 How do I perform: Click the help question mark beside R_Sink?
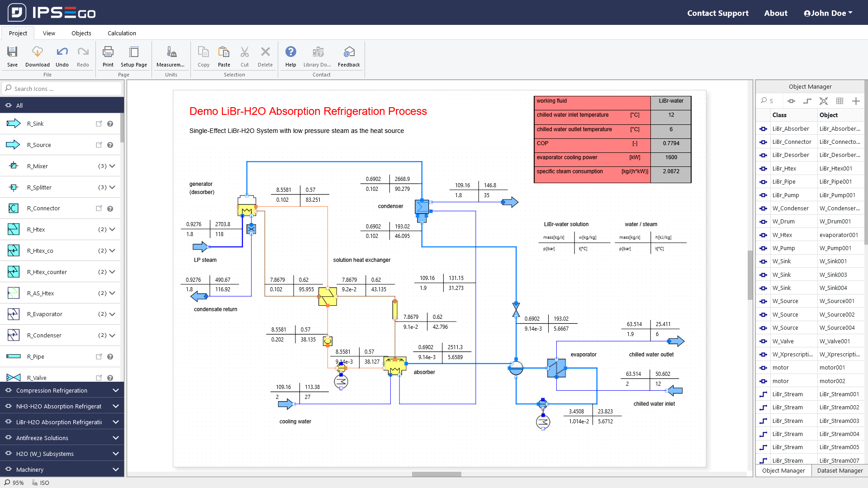pyautogui.click(x=110, y=124)
